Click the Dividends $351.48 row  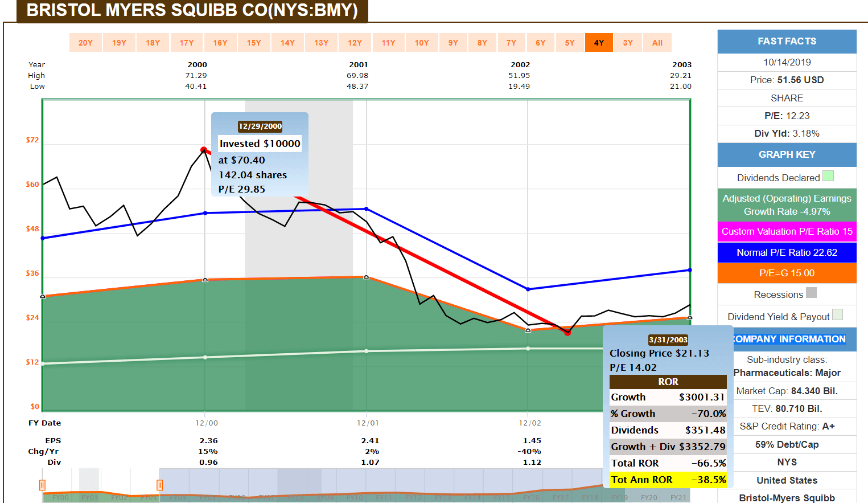(668, 430)
